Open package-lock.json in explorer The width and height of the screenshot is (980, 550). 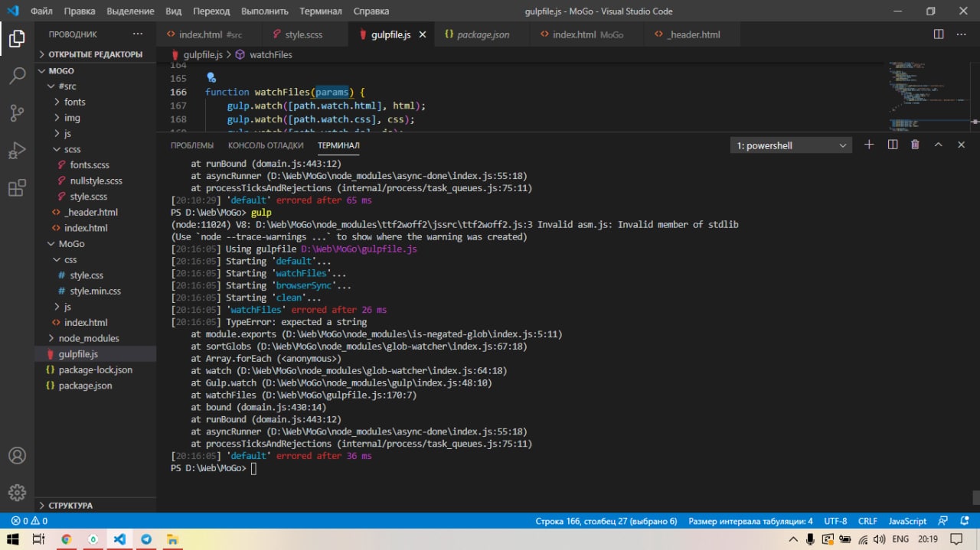point(96,369)
